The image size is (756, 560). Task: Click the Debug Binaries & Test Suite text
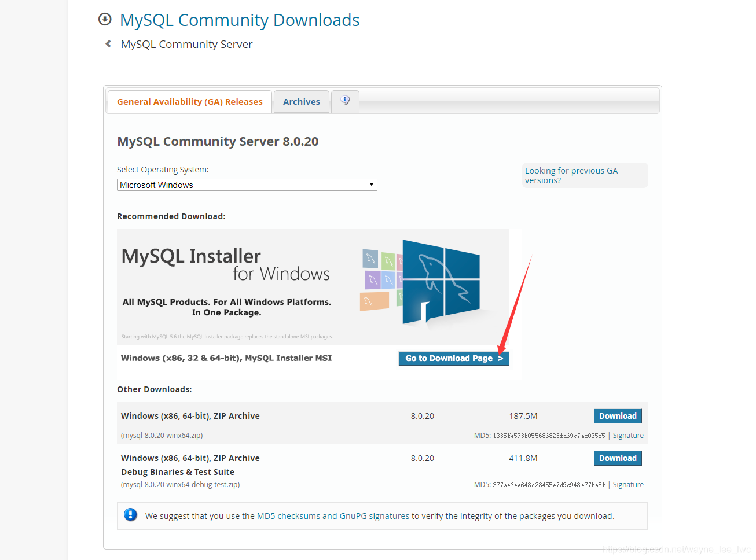tap(178, 472)
